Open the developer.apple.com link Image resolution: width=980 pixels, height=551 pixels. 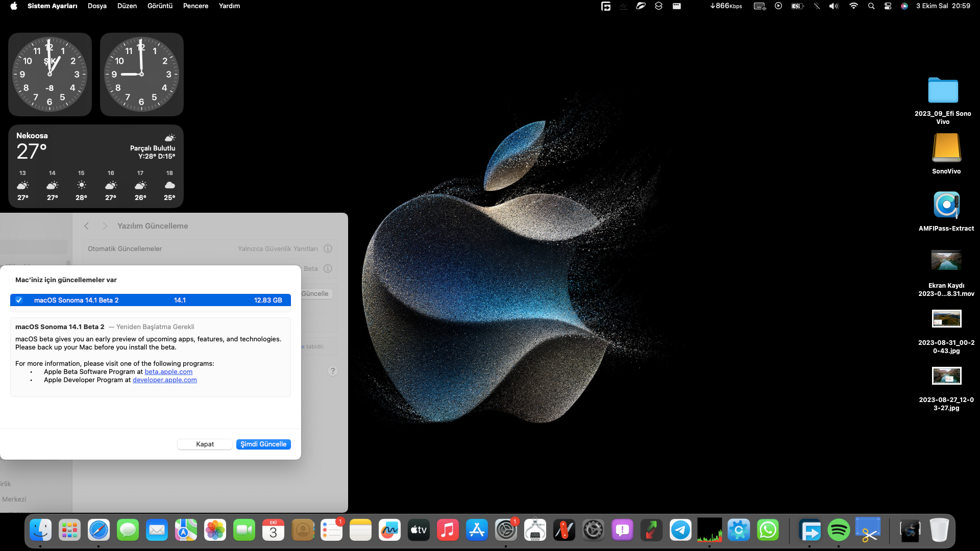(x=164, y=380)
